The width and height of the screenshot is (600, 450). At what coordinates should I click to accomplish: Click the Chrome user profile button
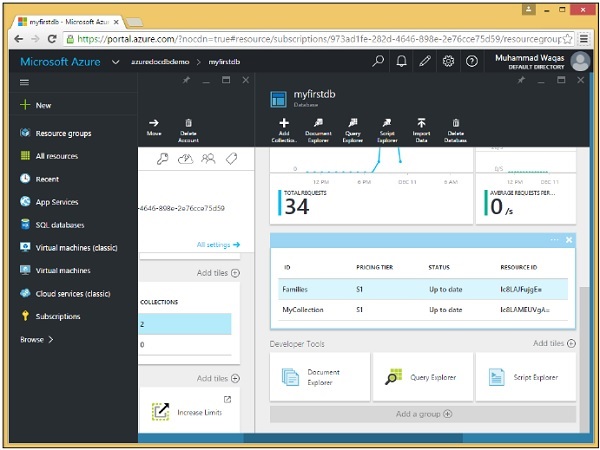528,10
